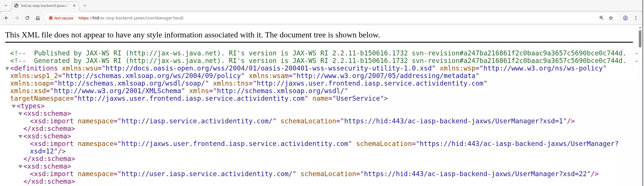
Task: Open the browser three-dot menu
Action: (x=636, y=18)
